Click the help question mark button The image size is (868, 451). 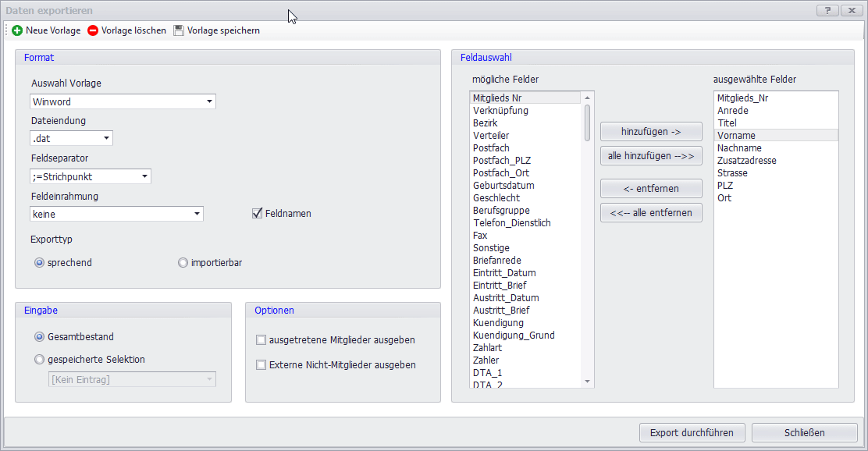point(827,10)
